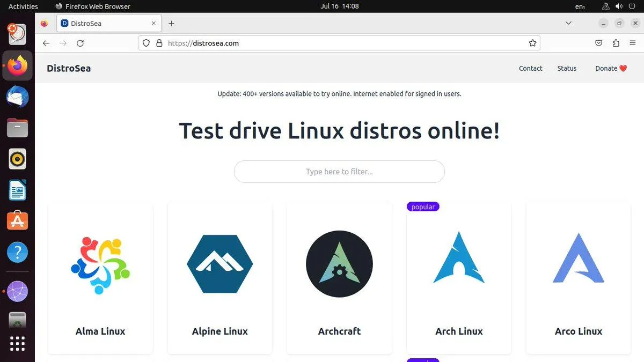Open the Arch Linux name label
This screenshot has width=644, height=362.
click(x=459, y=331)
